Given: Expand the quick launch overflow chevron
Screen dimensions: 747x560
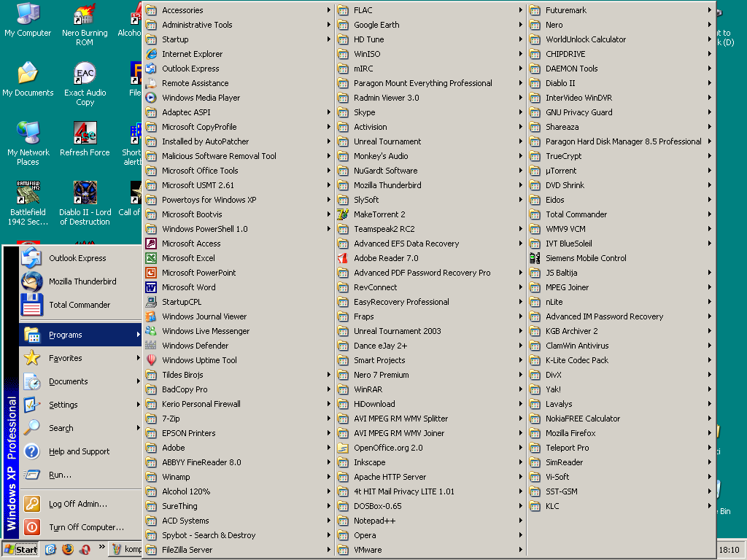Looking at the screenshot, I should click(101, 547).
